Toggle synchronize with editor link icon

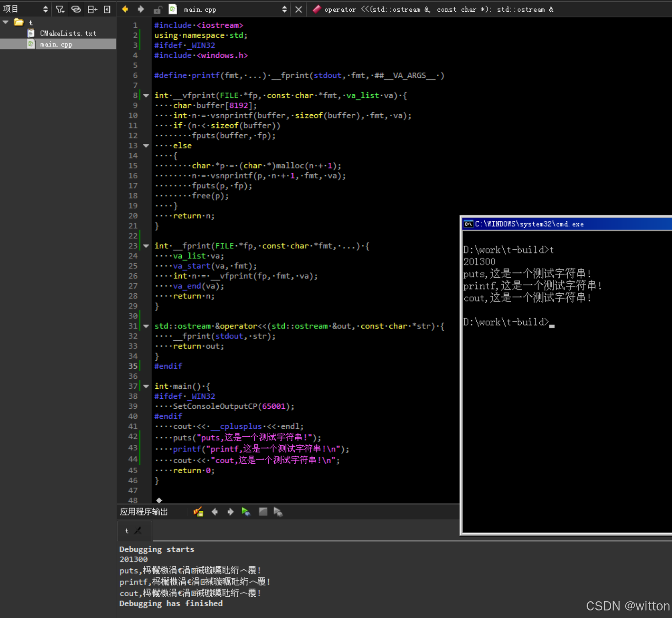click(76, 9)
